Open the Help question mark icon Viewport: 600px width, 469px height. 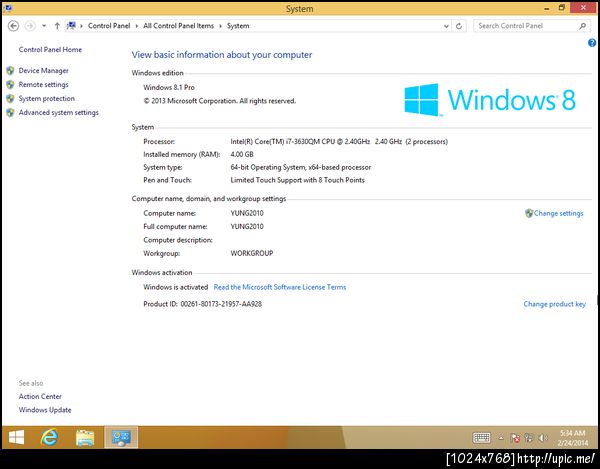click(x=592, y=43)
